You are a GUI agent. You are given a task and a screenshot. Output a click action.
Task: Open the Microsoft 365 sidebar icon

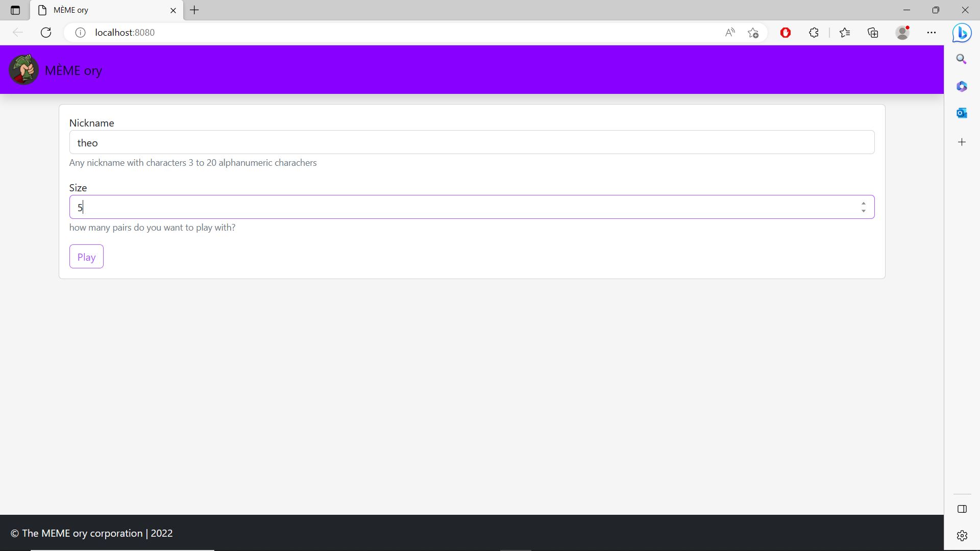point(962,86)
